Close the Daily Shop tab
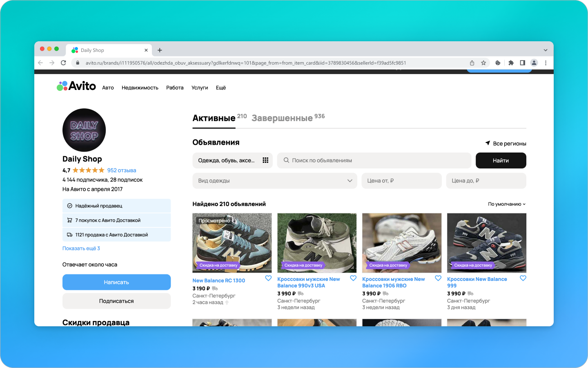588x368 pixels. [x=146, y=50]
